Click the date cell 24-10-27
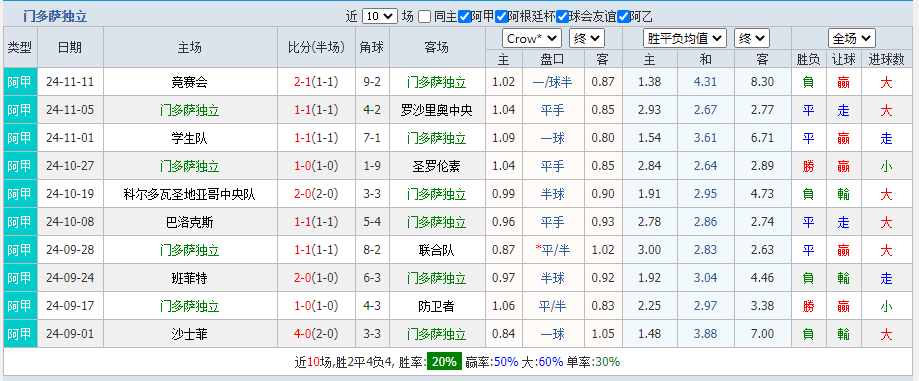Screen dimensions: 919x381 click(70, 166)
